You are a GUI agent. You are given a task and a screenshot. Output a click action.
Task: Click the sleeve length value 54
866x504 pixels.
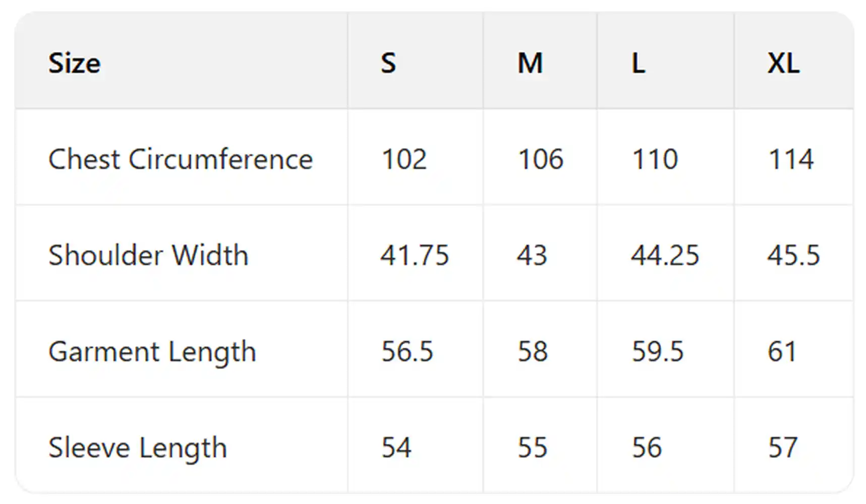click(396, 448)
